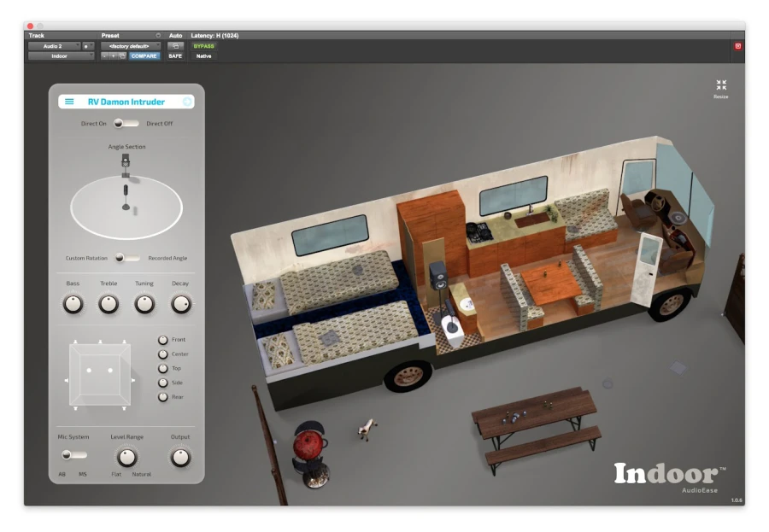Screen dimensions: 769x532
Task: Click the 'Direct Off' label
Action: click(x=160, y=124)
